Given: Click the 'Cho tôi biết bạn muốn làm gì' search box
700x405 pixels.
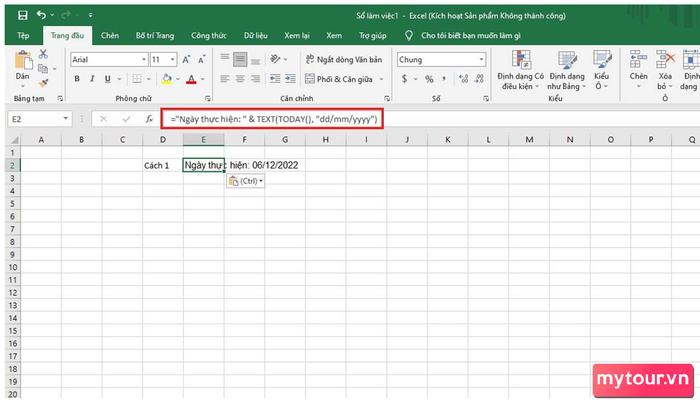Looking at the screenshot, I should [471, 35].
